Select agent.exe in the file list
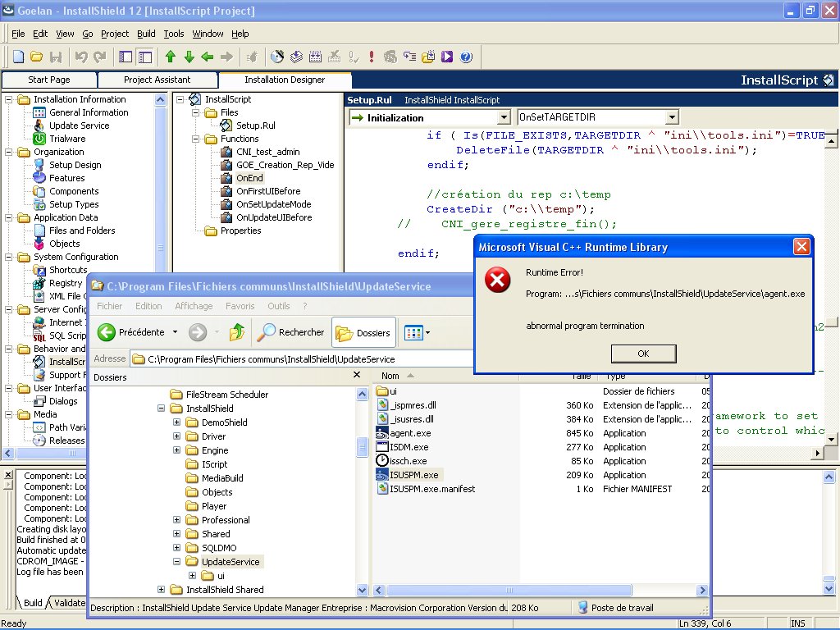Image resolution: width=840 pixels, height=630 pixels. (x=410, y=433)
